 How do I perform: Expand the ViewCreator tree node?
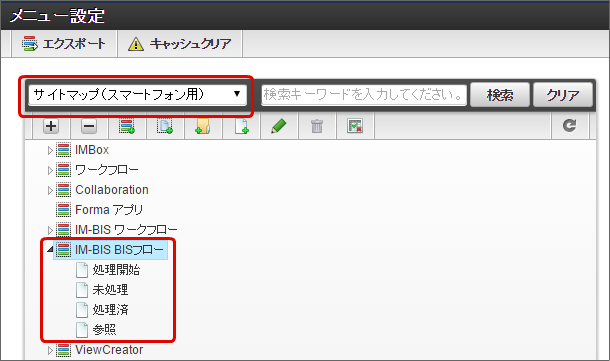pyautogui.click(x=50, y=350)
